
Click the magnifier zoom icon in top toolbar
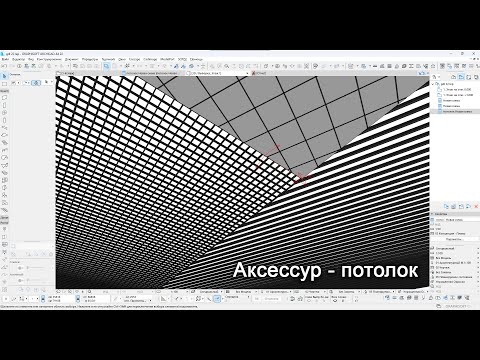(x=227, y=66)
